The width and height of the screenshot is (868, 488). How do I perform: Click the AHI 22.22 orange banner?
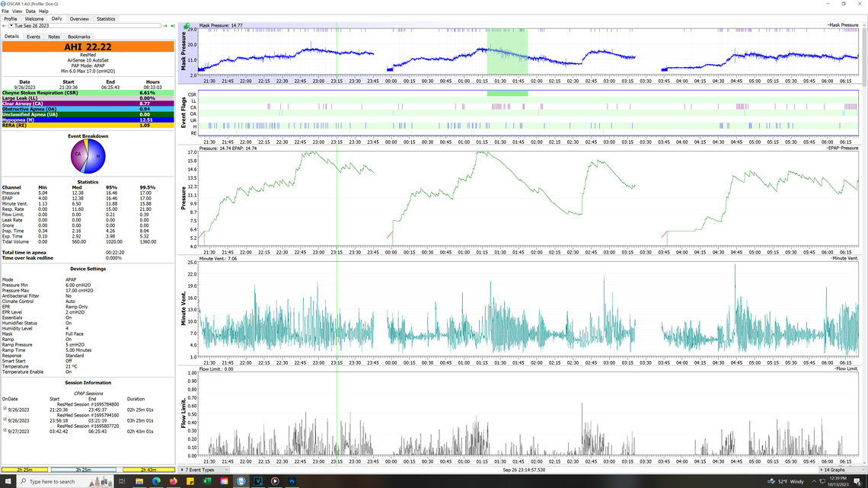[88, 47]
